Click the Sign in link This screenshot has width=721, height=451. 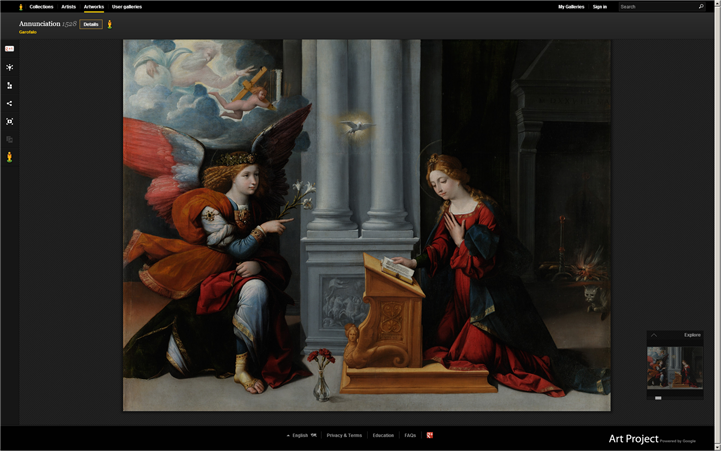600,7
